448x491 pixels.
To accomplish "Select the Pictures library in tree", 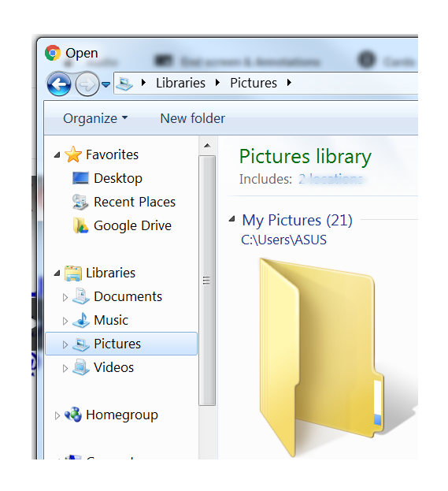I will click(x=117, y=344).
